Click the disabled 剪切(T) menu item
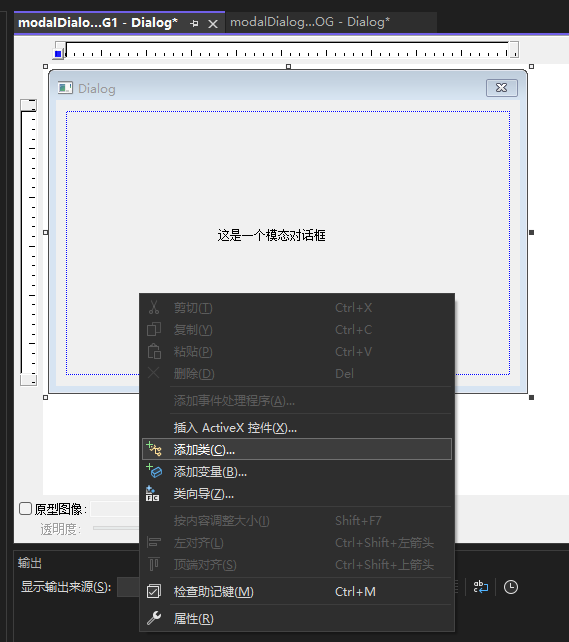 pos(297,307)
